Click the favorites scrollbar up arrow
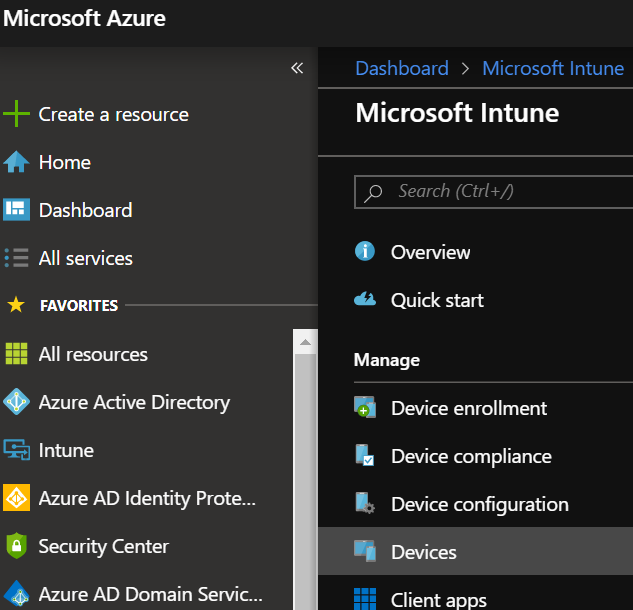This screenshot has height=610, width=633. (x=305, y=343)
